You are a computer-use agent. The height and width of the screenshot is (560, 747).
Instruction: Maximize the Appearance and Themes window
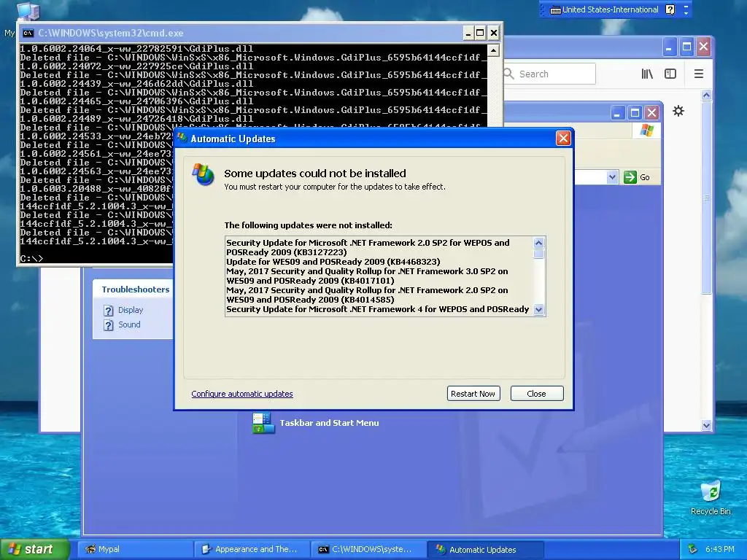635,113
